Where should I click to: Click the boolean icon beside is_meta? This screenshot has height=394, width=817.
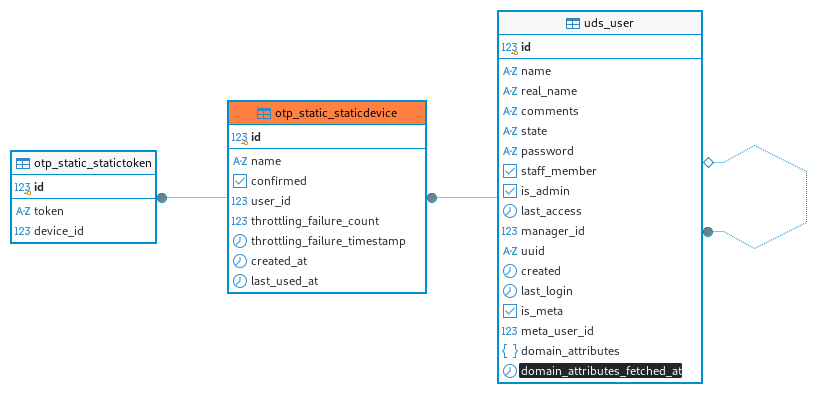pyautogui.click(x=510, y=311)
